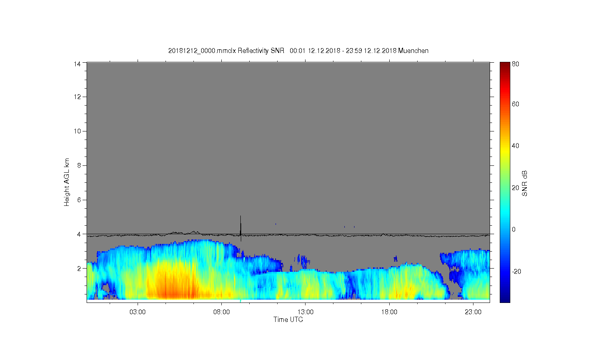
Task: Select the 18:00 time tick label
Action: click(x=389, y=312)
